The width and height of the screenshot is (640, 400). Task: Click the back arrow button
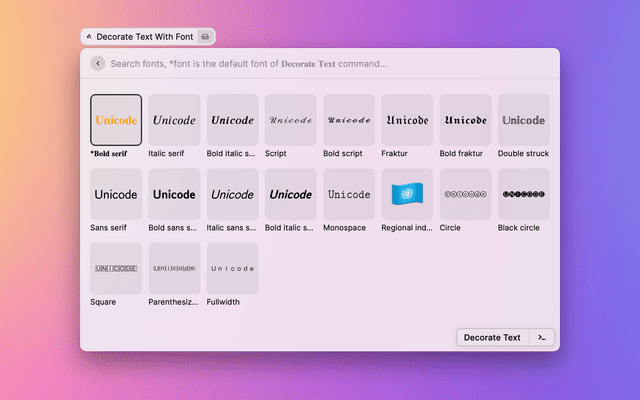[97, 63]
